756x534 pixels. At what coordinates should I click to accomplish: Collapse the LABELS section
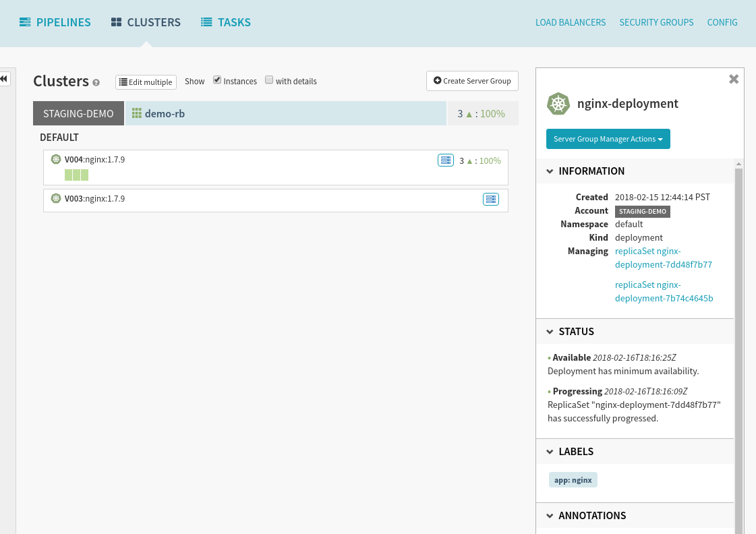click(550, 452)
